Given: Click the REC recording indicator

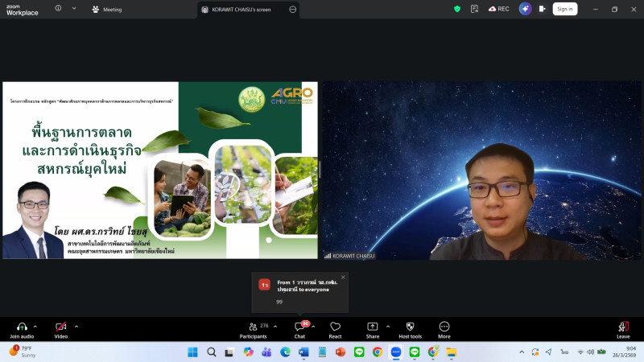Looking at the screenshot, I should click(498, 9).
